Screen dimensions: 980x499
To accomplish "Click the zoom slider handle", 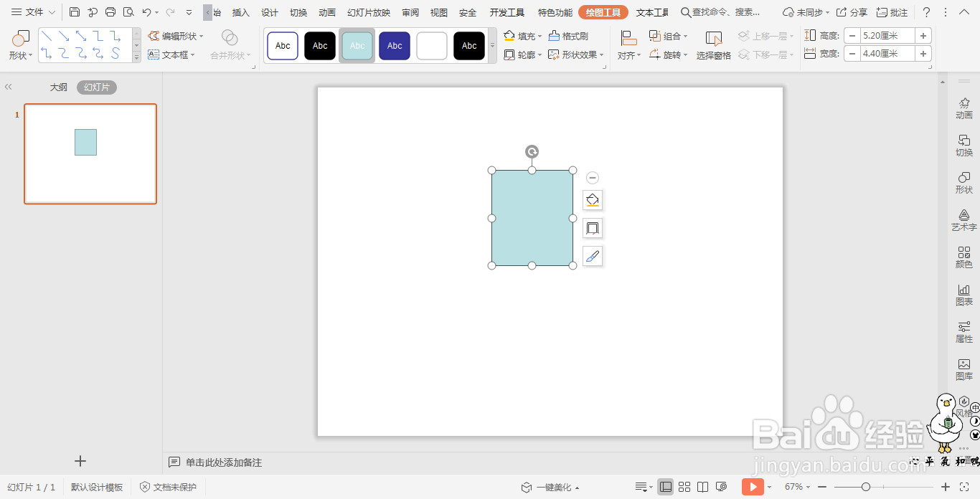I will coord(866,487).
